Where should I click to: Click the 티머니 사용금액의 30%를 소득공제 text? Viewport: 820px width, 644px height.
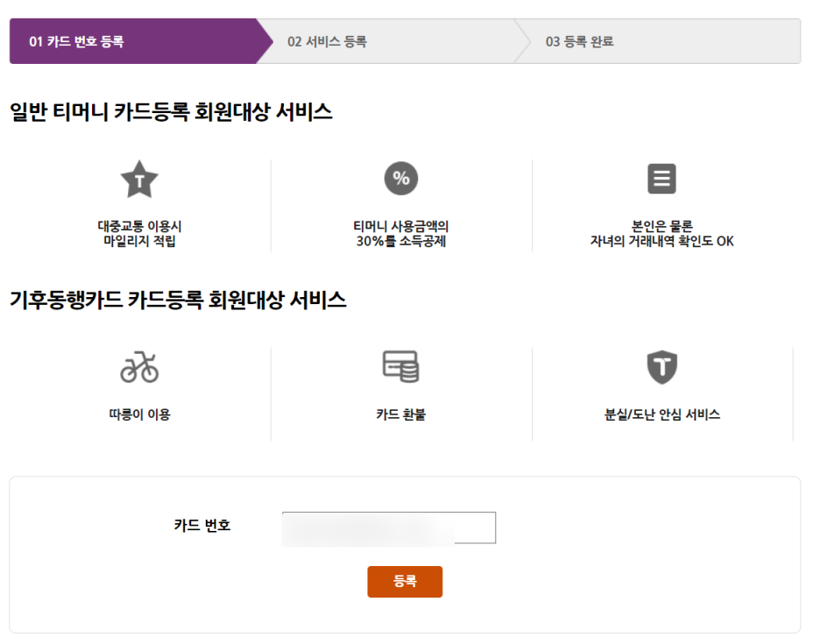(x=401, y=234)
